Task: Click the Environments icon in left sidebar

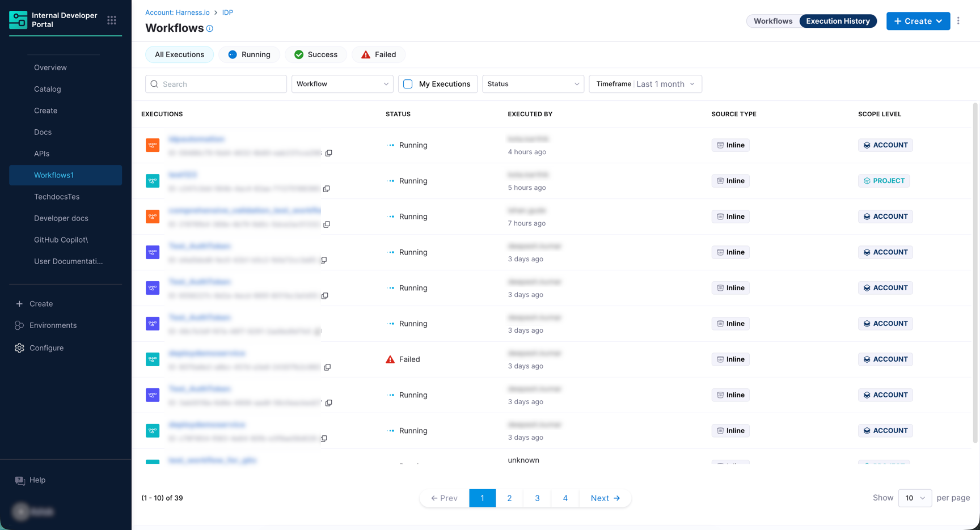Action: 19,325
